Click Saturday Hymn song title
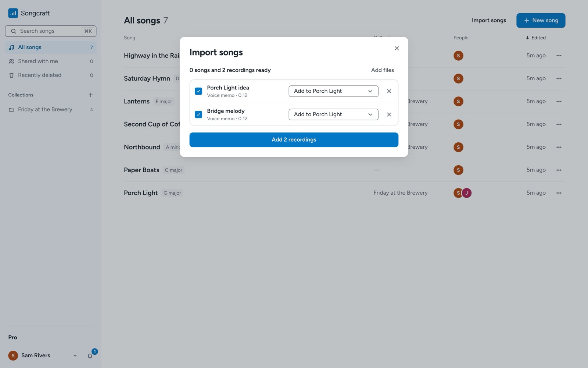 (147, 78)
